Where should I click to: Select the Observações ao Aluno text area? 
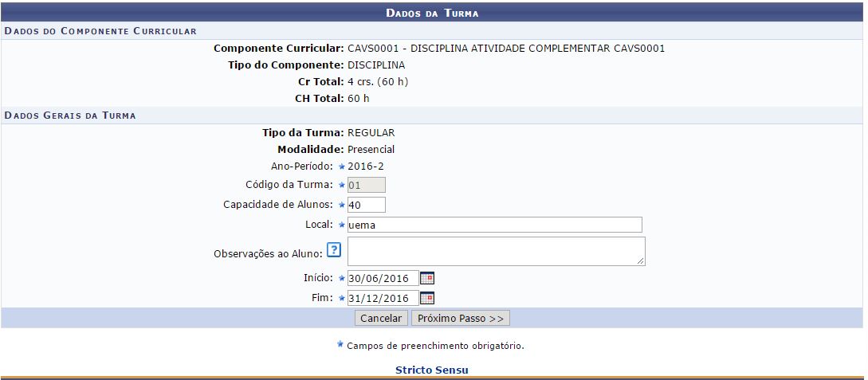coord(494,251)
